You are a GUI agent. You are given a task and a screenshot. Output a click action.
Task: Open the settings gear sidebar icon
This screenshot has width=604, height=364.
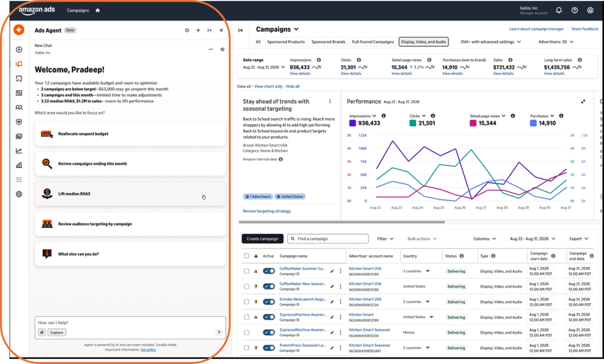point(19,194)
